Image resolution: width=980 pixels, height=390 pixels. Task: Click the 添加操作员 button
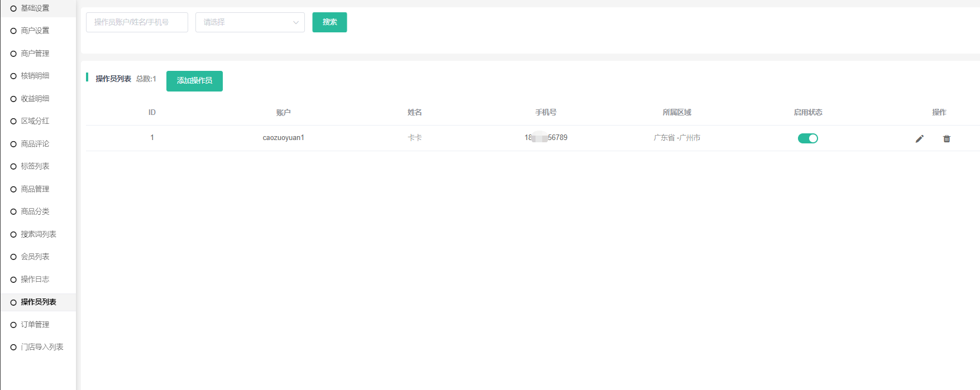pos(194,81)
